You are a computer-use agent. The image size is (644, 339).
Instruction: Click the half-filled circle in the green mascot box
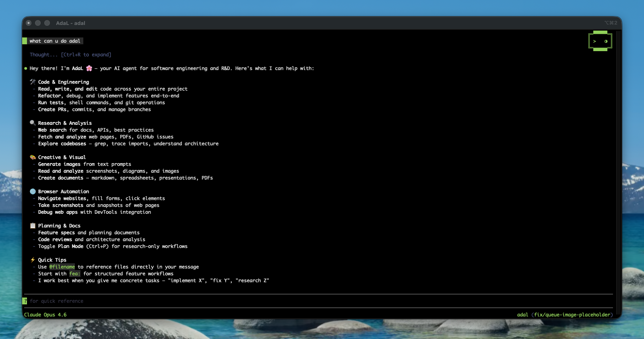[x=606, y=41]
